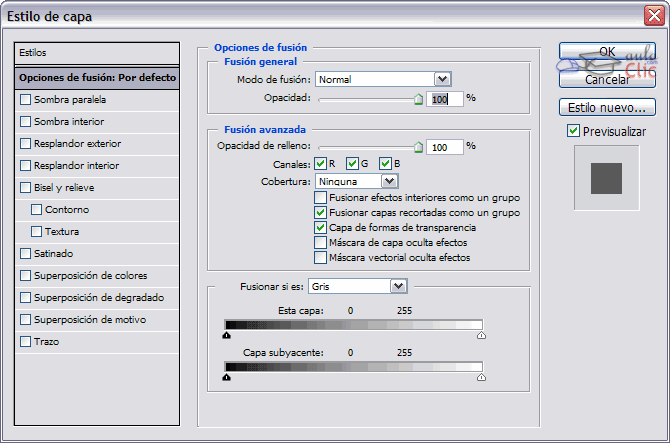This screenshot has height=443, width=670.
Task: Click the OK button
Action: [x=607, y=51]
